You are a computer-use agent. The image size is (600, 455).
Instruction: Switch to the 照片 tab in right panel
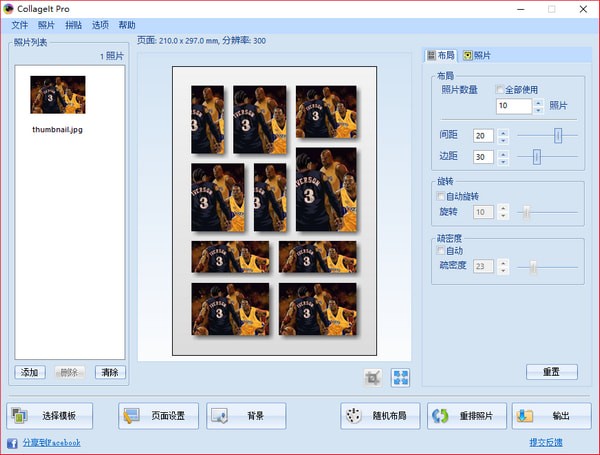pyautogui.click(x=477, y=55)
